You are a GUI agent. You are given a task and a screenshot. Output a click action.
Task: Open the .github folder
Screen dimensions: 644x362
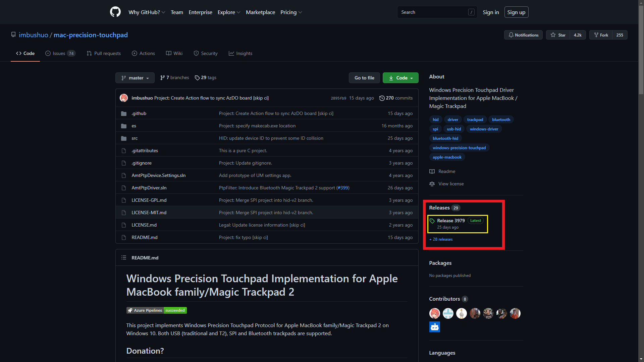click(139, 114)
